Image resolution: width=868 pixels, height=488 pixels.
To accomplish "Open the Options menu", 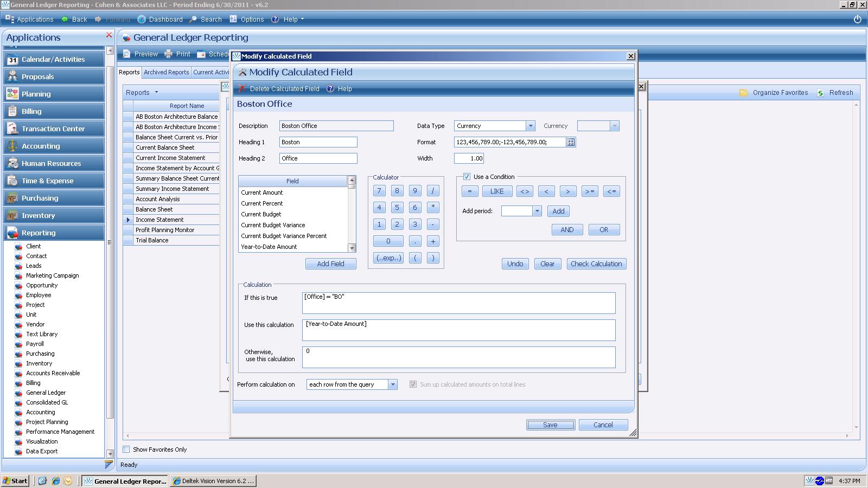I will point(252,19).
